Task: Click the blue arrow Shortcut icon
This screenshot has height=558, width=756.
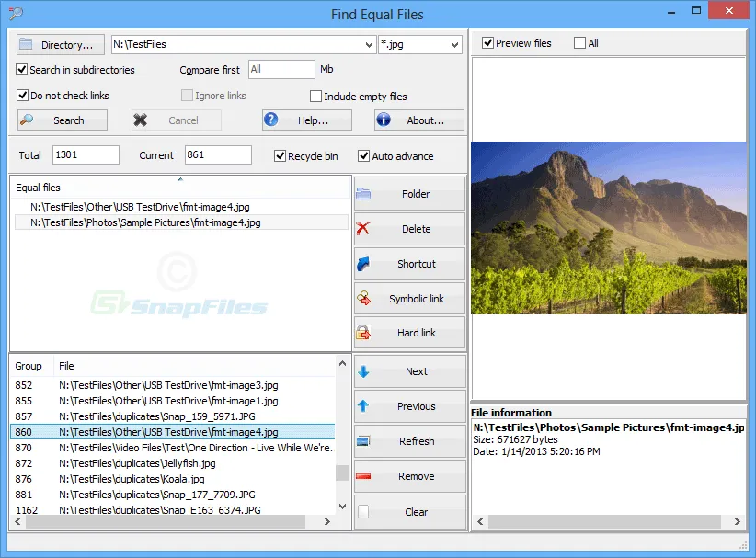Action: click(x=363, y=264)
